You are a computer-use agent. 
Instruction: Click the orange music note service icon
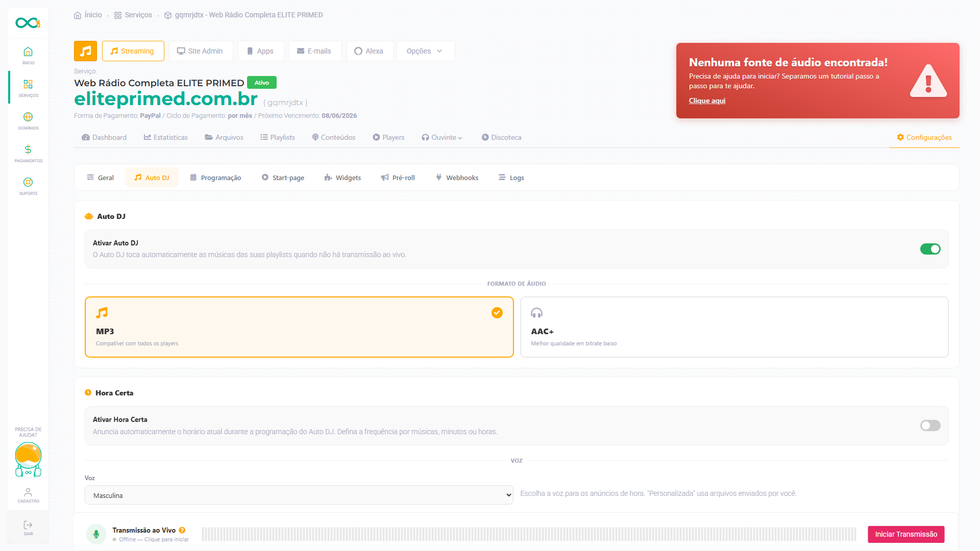tap(85, 51)
